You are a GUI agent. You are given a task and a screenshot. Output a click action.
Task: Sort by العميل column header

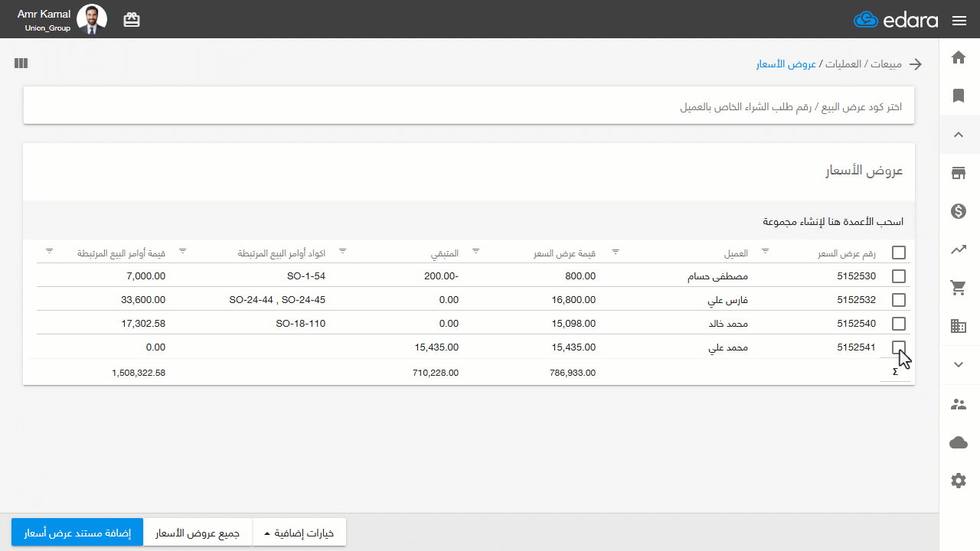[736, 253]
